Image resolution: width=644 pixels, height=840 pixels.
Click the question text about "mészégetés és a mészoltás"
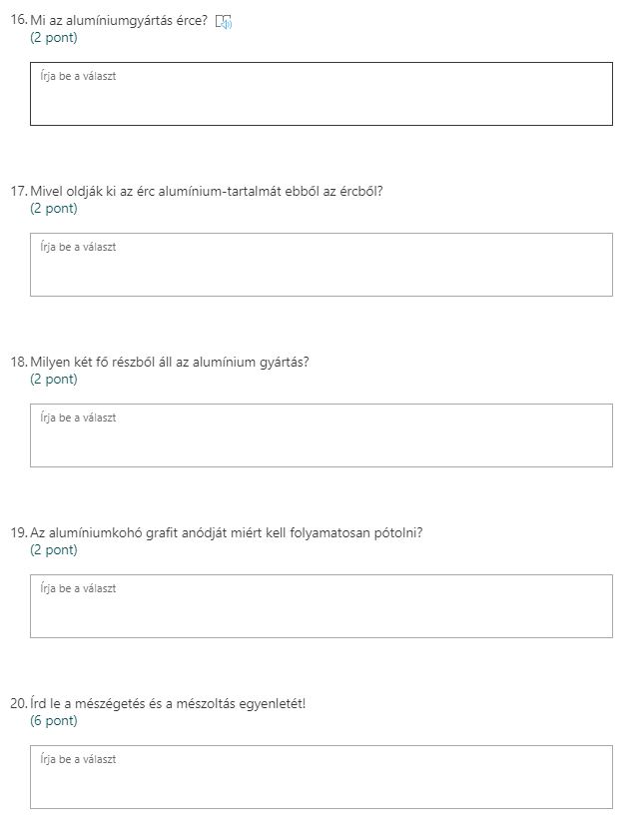[x=168, y=703]
